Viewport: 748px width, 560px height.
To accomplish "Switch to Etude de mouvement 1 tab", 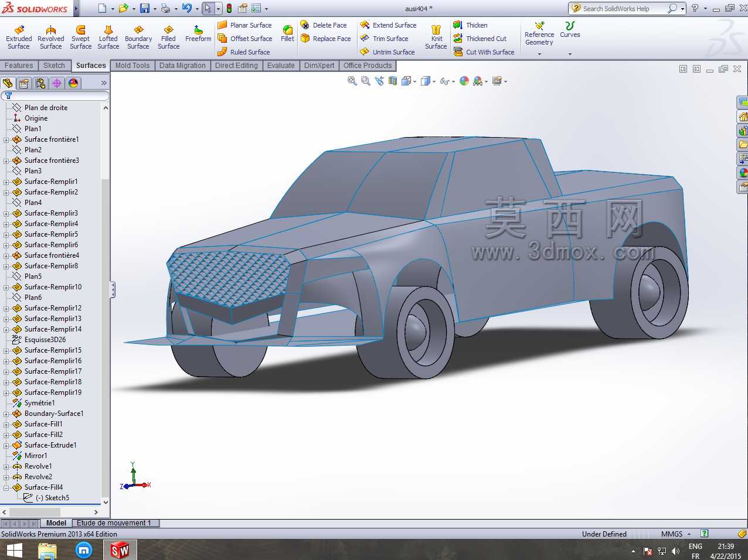I will [114, 523].
